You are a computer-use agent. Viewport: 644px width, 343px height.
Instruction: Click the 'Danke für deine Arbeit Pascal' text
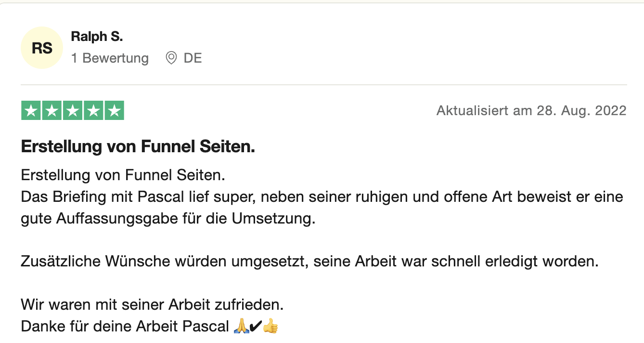point(125,327)
